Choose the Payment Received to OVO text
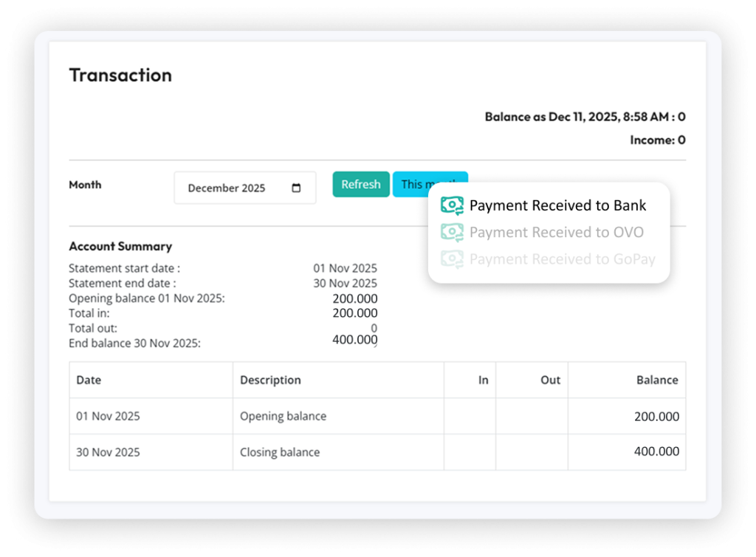The image size is (756, 557). pyautogui.click(x=556, y=232)
